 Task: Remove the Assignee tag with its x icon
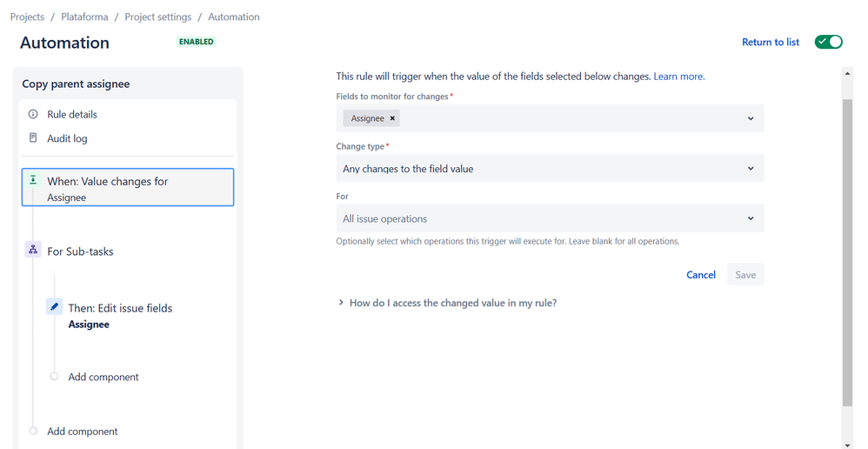point(392,118)
